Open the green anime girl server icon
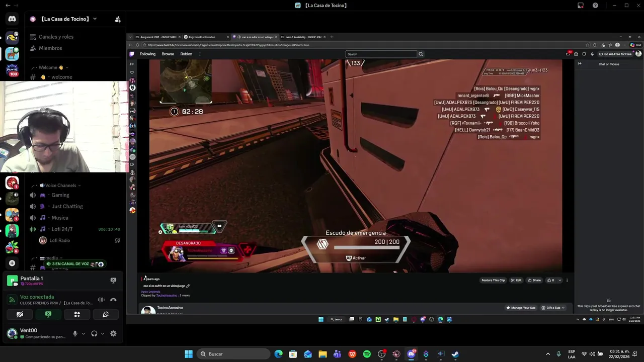The height and width of the screenshot is (362, 644). 12,231
